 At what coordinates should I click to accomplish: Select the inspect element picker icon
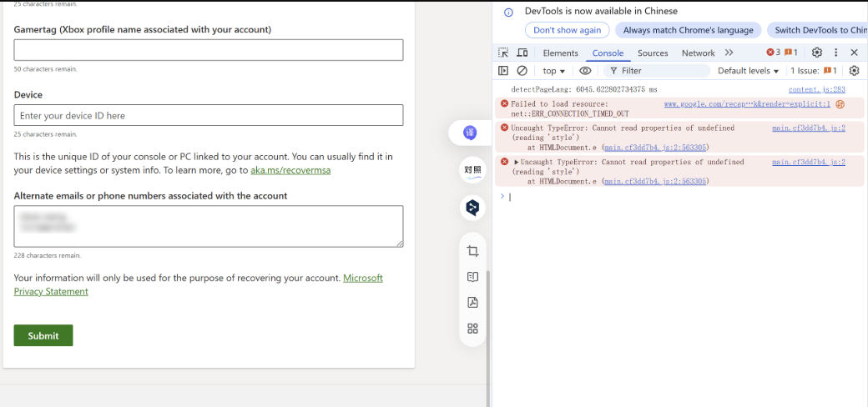[x=503, y=53]
